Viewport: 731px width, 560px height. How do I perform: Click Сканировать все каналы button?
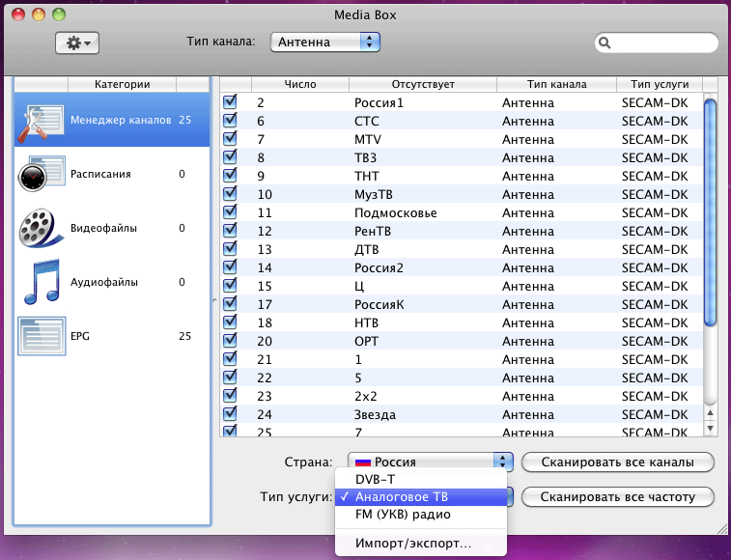coord(618,462)
